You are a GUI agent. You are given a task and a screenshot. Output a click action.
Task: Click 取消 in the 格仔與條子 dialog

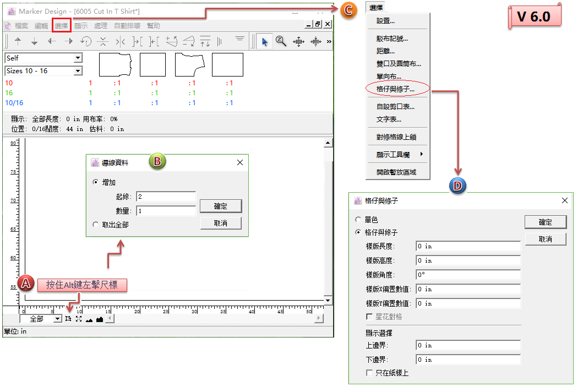[545, 239]
